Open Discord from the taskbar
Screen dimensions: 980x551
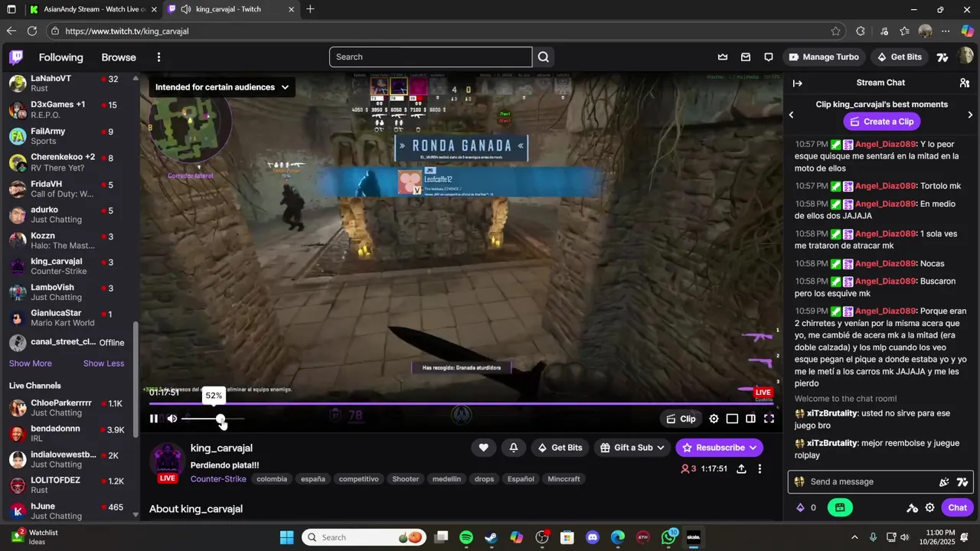pyautogui.click(x=593, y=537)
